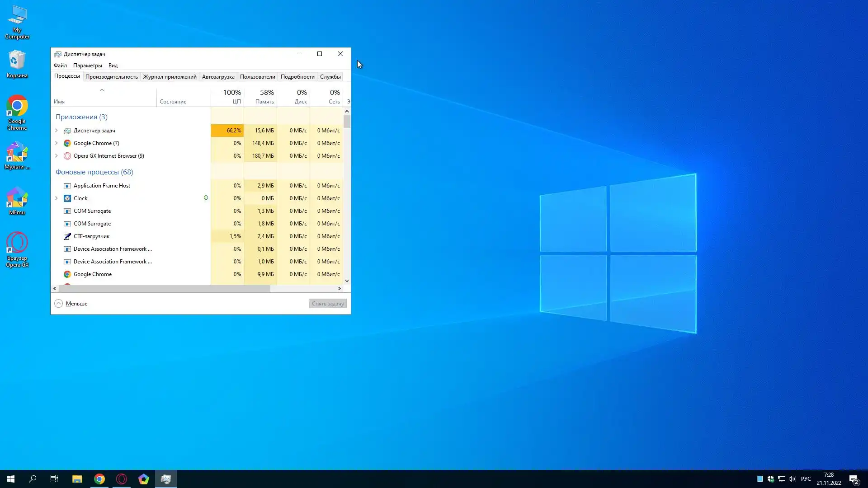Open the Параметры menu
The height and width of the screenshot is (488, 868).
click(x=87, y=66)
